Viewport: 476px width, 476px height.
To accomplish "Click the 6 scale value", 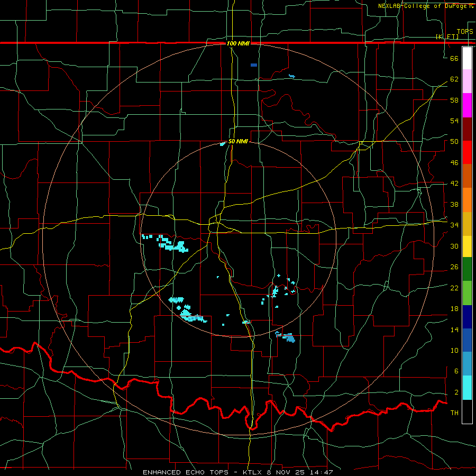I will (x=456, y=371).
